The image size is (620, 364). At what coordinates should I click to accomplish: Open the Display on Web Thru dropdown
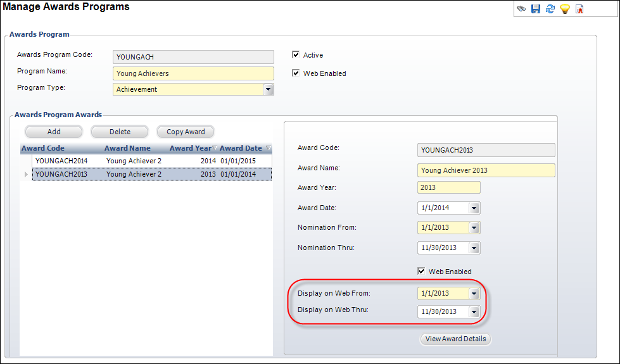[x=474, y=312]
